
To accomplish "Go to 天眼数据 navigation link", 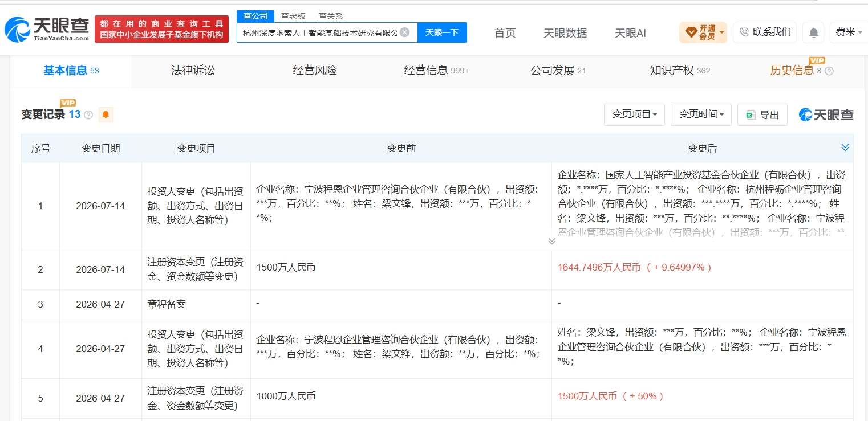I will 565,33.
